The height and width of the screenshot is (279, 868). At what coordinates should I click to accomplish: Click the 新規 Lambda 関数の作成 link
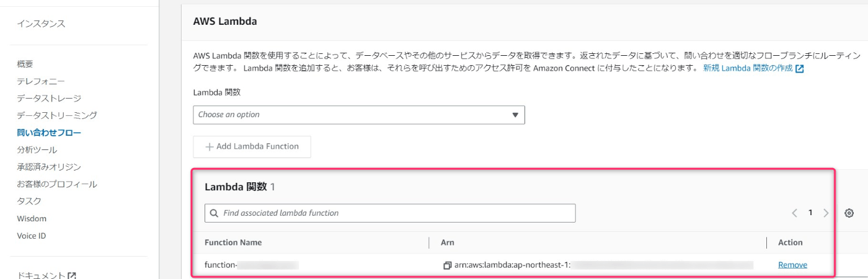748,69
